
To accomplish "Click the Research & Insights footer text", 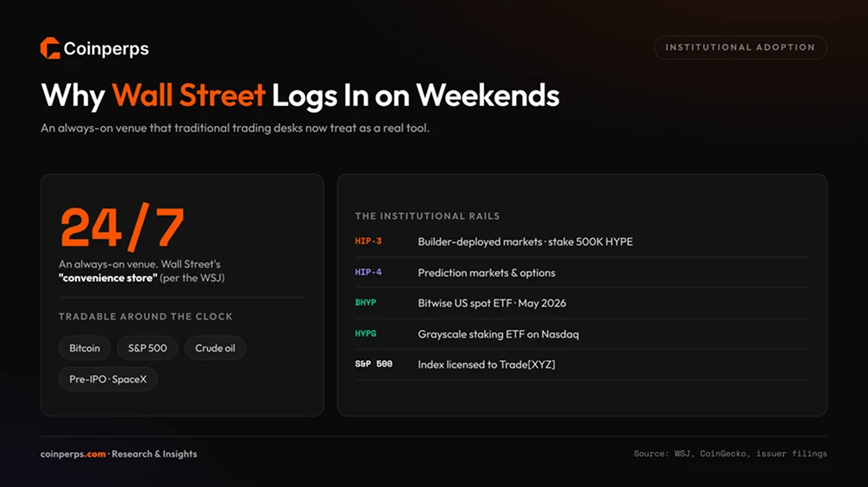I will [154, 454].
